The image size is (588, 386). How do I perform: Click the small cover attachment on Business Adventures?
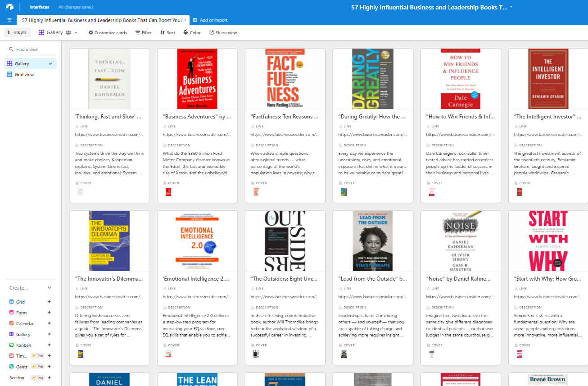[168, 192]
